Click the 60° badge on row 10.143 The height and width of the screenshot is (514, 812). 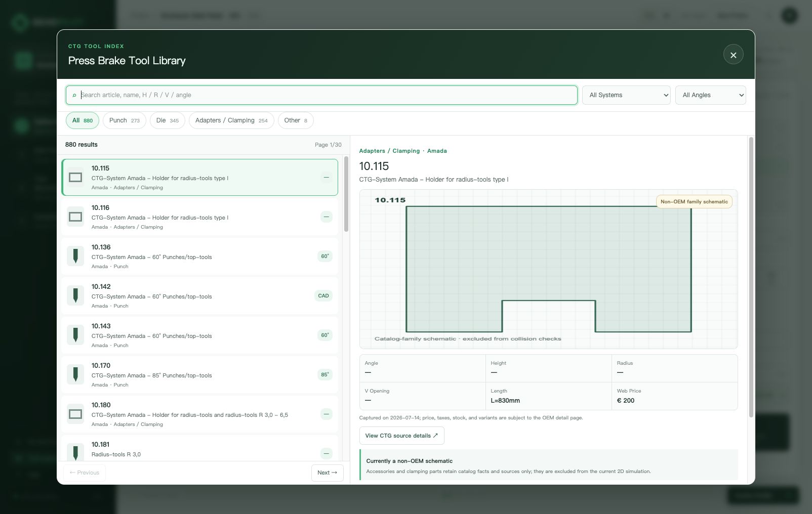point(325,335)
